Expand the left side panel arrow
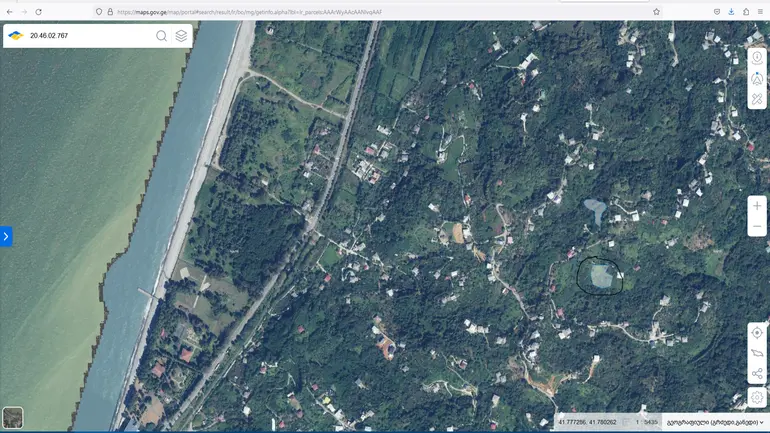The image size is (770, 433). click(6, 237)
